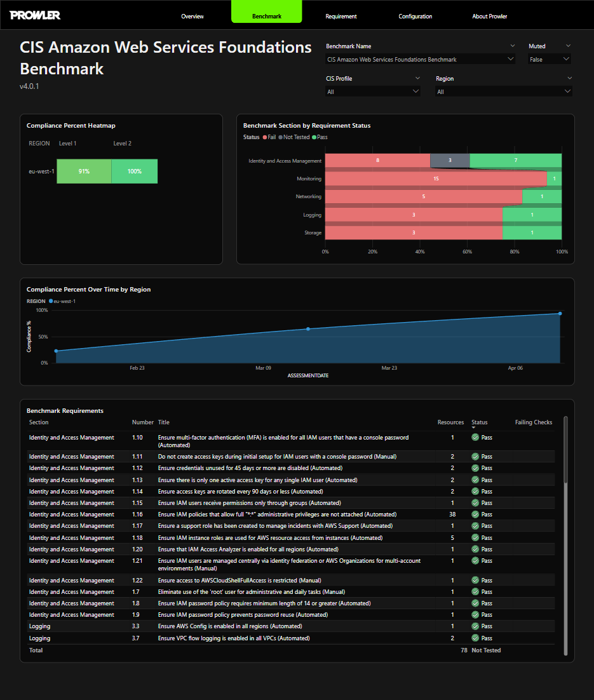Click the last data point on compliance line

coord(560,313)
